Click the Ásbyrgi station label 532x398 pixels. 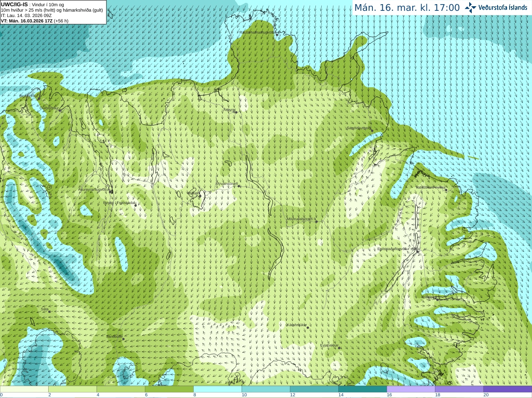(229, 110)
